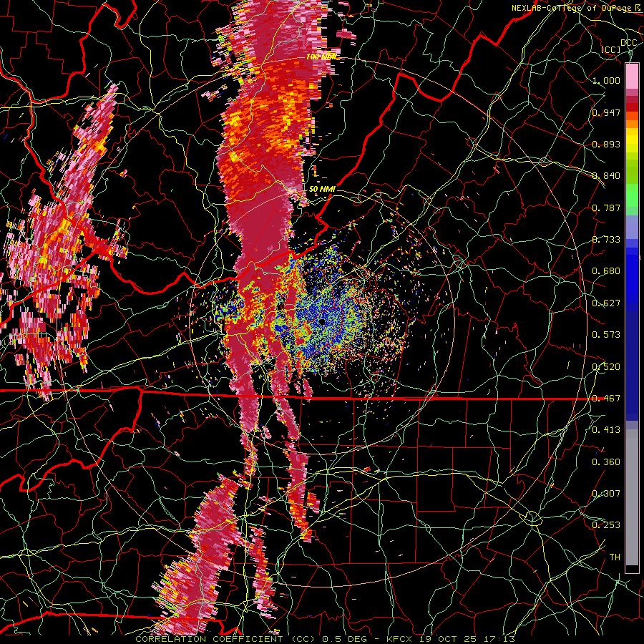Click the 0.573 scale value
This screenshot has height=644, width=644.
click(x=606, y=335)
